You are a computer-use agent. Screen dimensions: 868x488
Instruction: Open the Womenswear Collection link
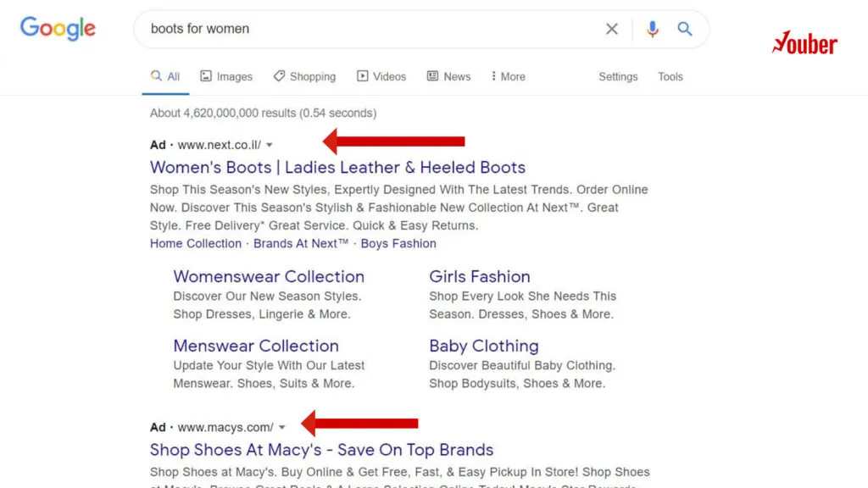[x=269, y=277]
